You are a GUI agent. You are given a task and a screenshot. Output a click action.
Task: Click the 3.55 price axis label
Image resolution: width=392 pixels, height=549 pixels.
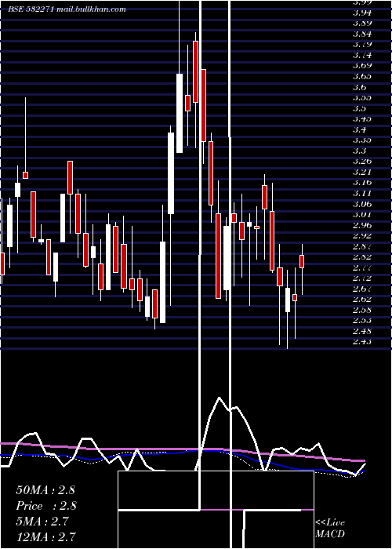tap(362, 98)
